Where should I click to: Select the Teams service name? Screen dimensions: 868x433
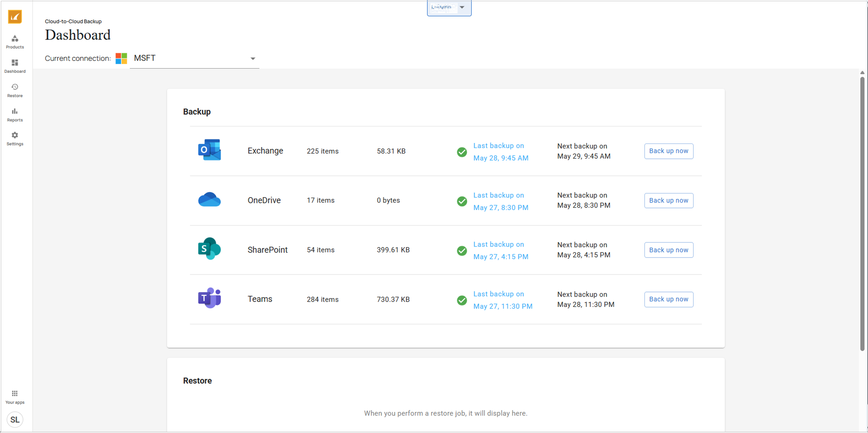click(260, 299)
